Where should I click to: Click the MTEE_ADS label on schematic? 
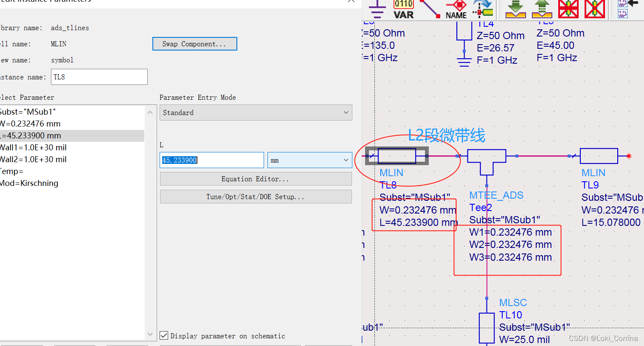(x=496, y=195)
